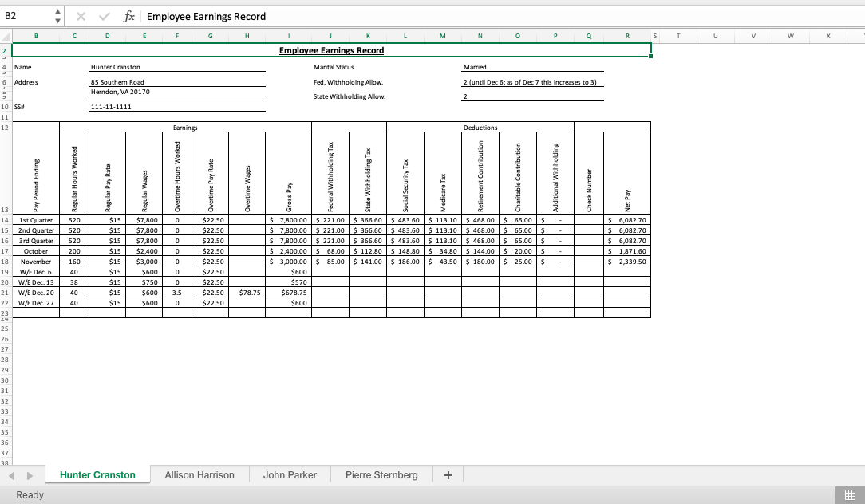Viewport: 865px width, 504px height.
Task: Switch to the Allison Harrison sheet
Action: [x=199, y=474]
